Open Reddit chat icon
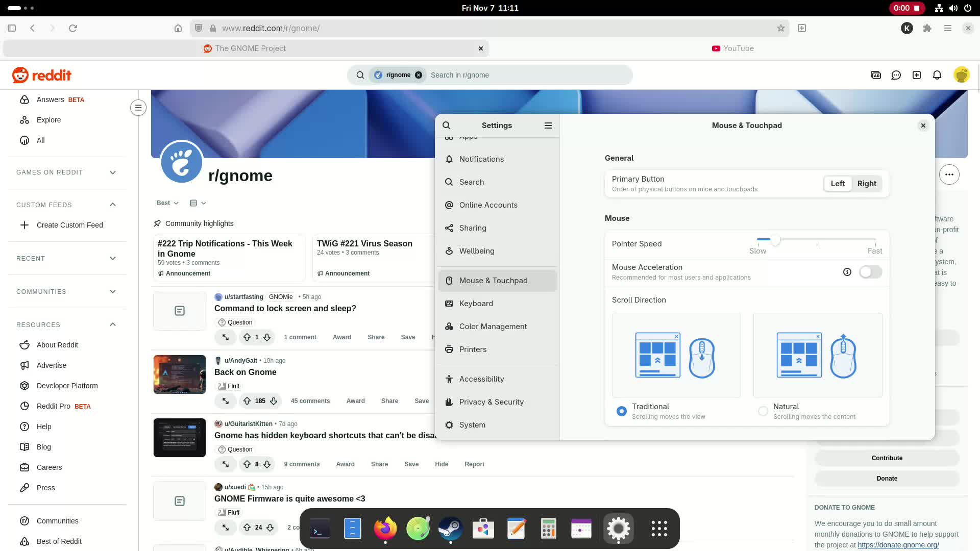The width and height of the screenshot is (980, 551). coord(896,75)
